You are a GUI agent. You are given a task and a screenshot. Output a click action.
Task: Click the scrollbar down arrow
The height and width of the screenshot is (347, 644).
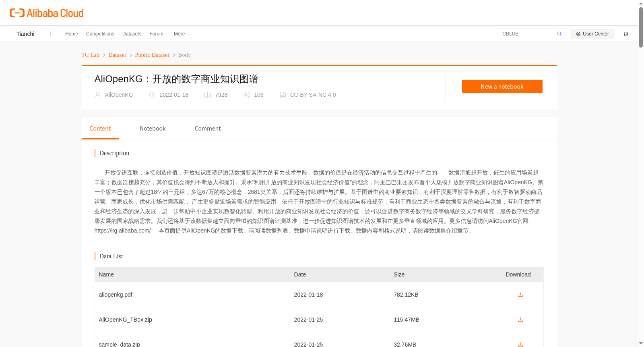click(x=641, y=343)
